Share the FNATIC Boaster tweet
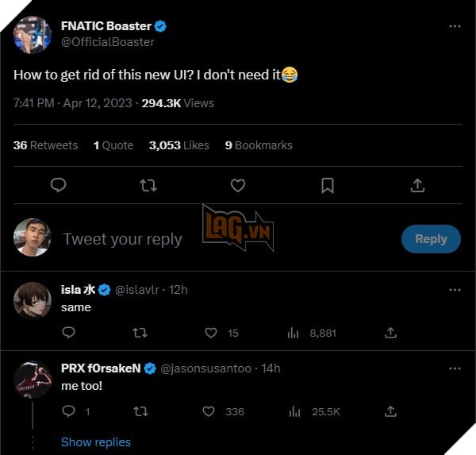This screenshot has width=476, height=455. [x=417, y=186]
